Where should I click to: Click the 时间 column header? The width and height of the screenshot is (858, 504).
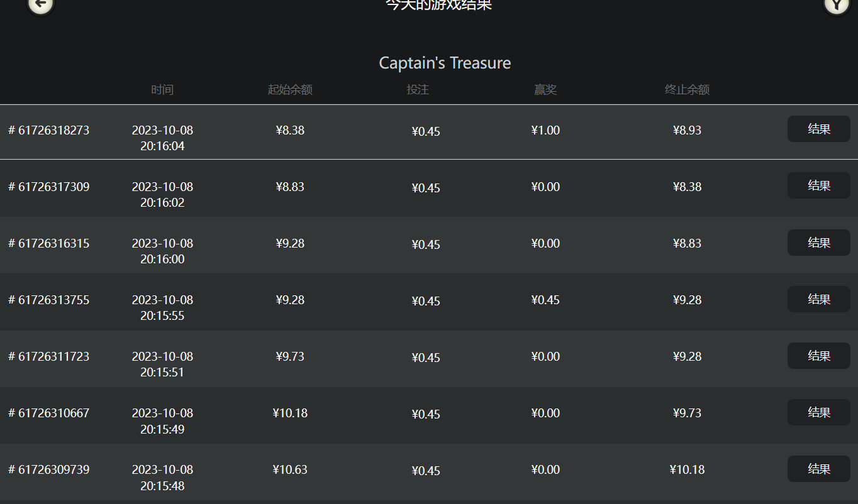[x=162, y=90]
